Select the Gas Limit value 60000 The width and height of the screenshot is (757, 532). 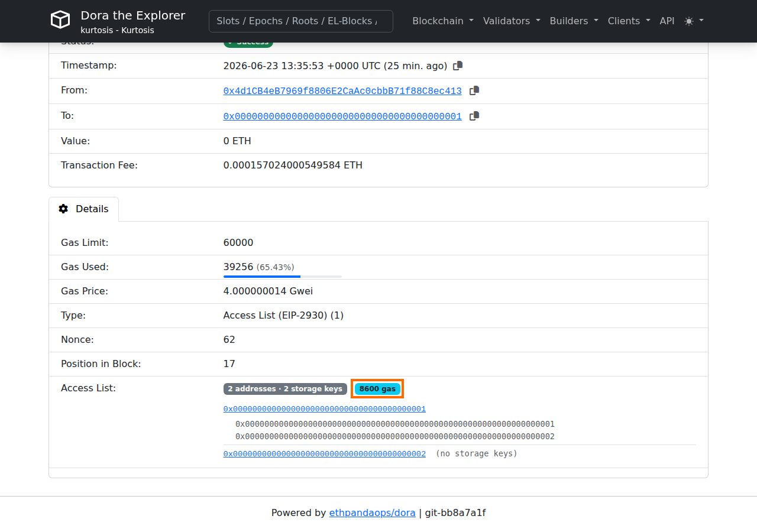click(238, 242)
